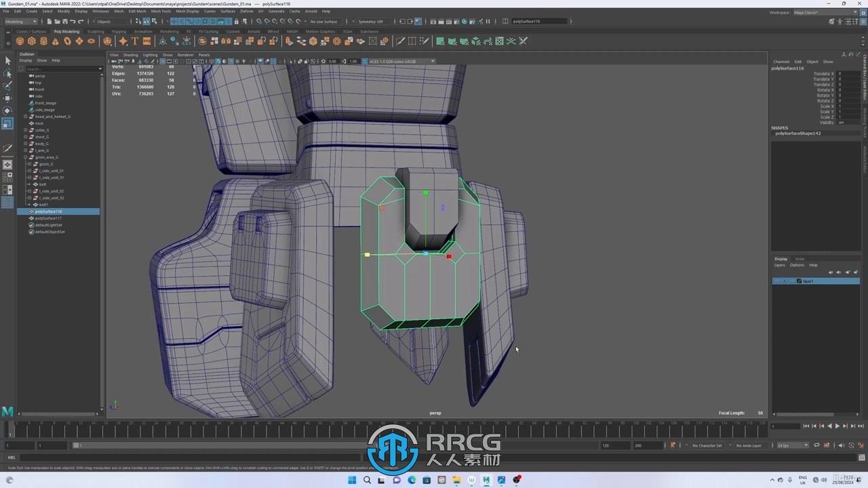
Task: Toggle layer1 visibility box
Action: [x=777, y=281]
